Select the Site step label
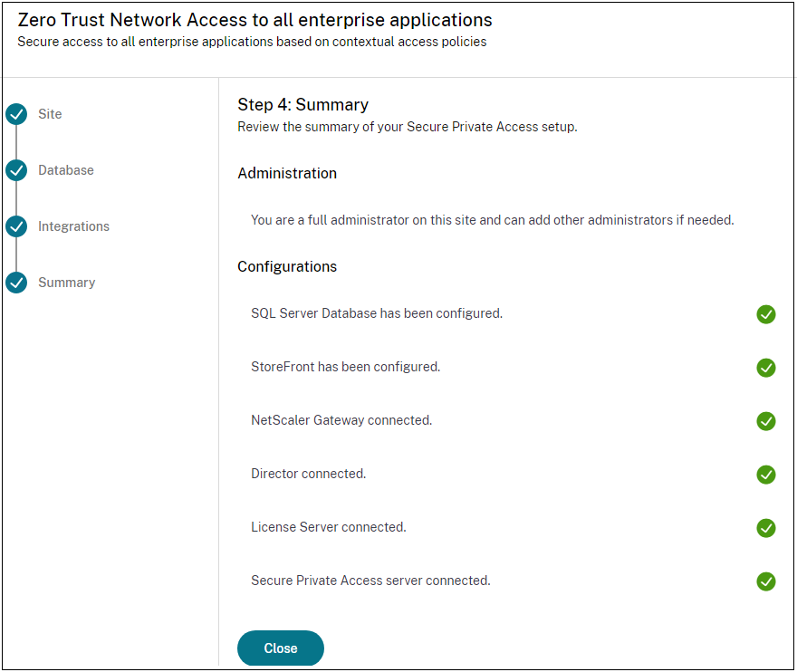 [x=50, y=114]
